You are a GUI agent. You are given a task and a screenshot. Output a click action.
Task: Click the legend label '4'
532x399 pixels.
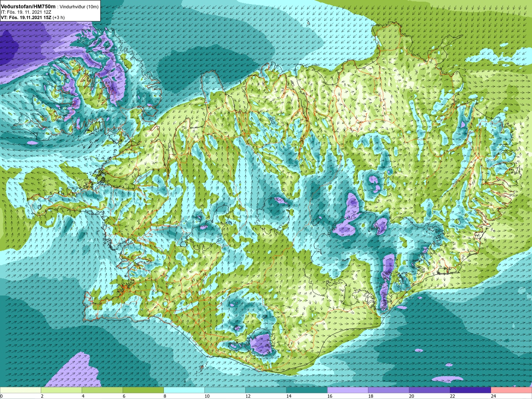[83, 396]
